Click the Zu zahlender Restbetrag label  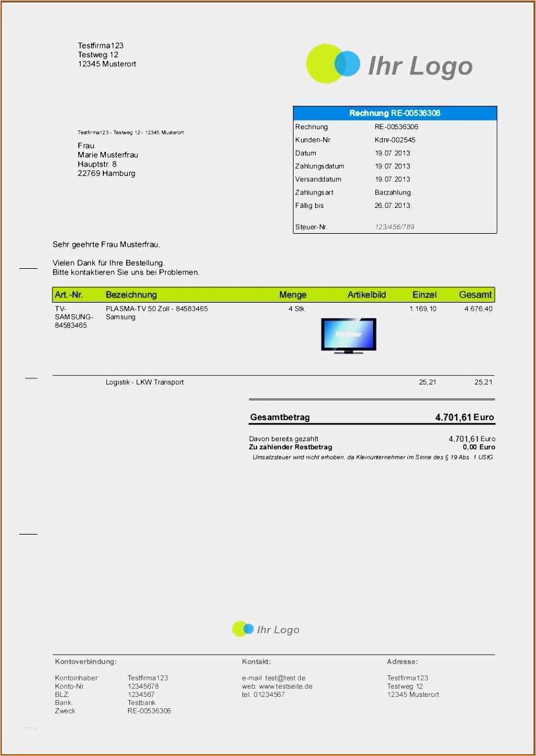290,447
